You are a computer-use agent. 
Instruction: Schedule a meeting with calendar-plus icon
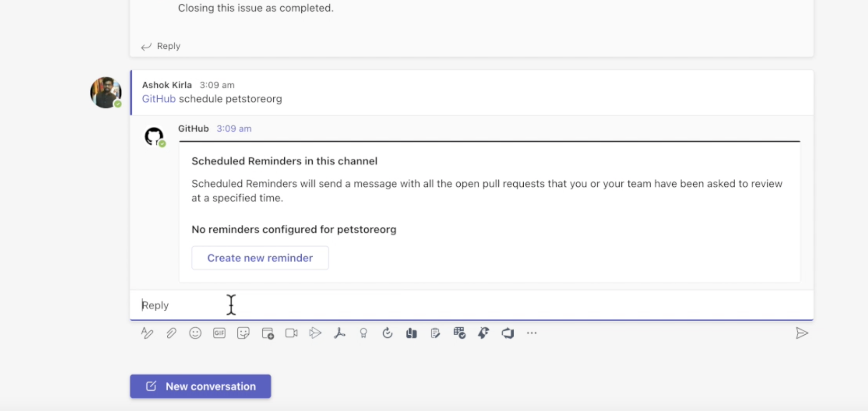(267, 333)
